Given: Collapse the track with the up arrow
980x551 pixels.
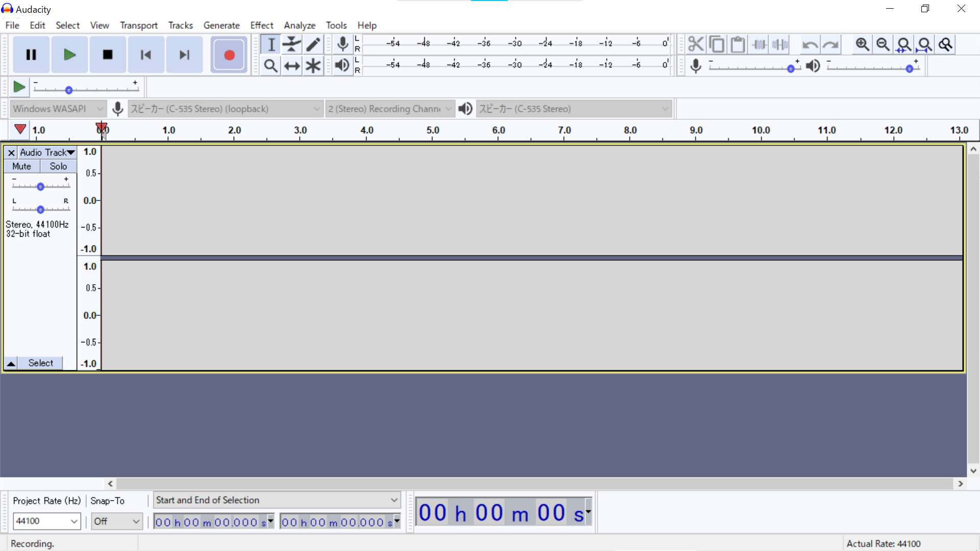Looking at the screenshot, I should [x=11, y=363].
